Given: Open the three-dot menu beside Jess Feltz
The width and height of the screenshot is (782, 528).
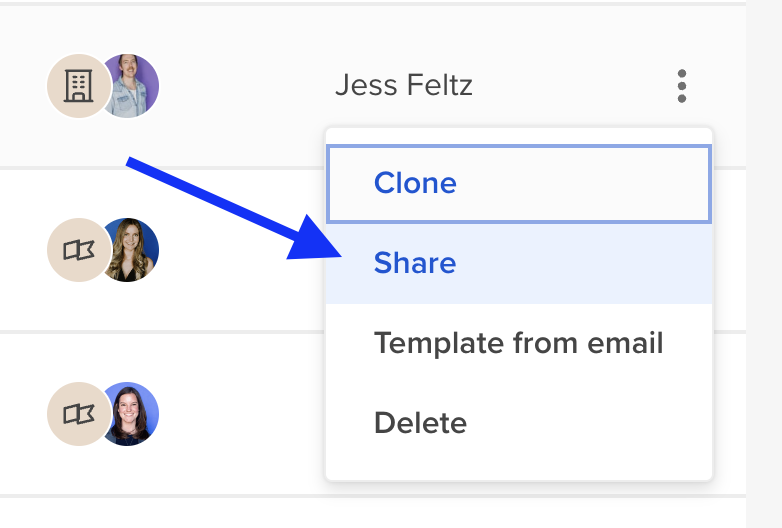Looking at the screenshot, I should click(x=682, y=86).
